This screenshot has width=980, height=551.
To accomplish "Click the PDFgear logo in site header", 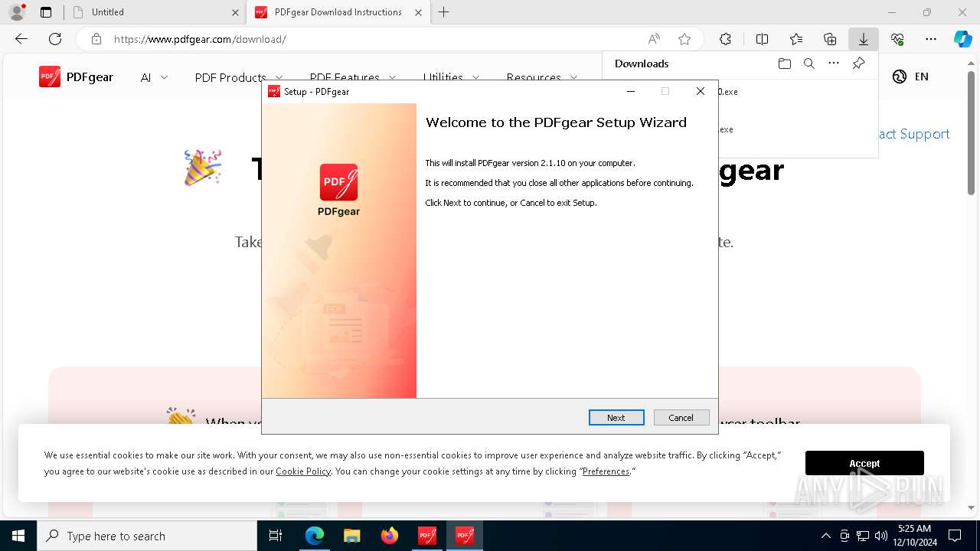I will tap(76, 77).
